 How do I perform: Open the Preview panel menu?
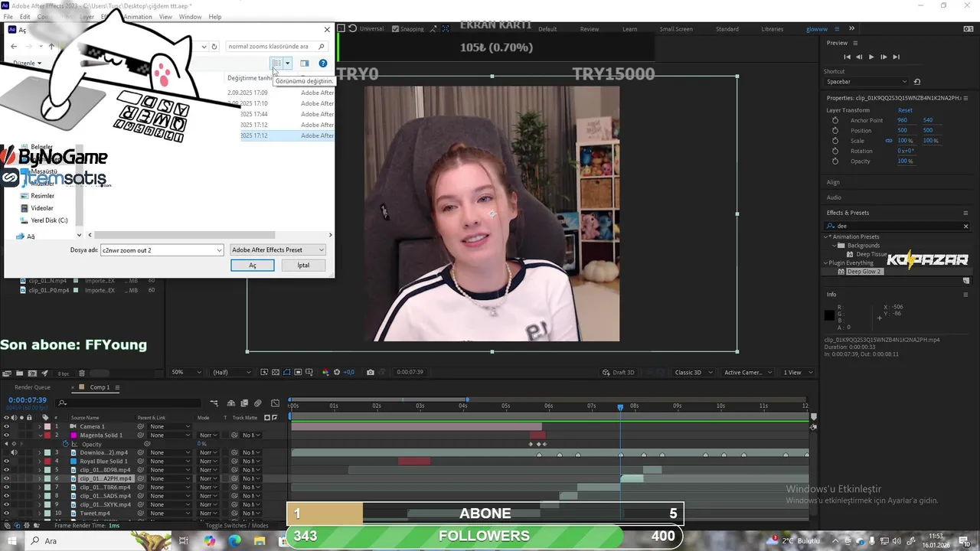tap(855, 43)
